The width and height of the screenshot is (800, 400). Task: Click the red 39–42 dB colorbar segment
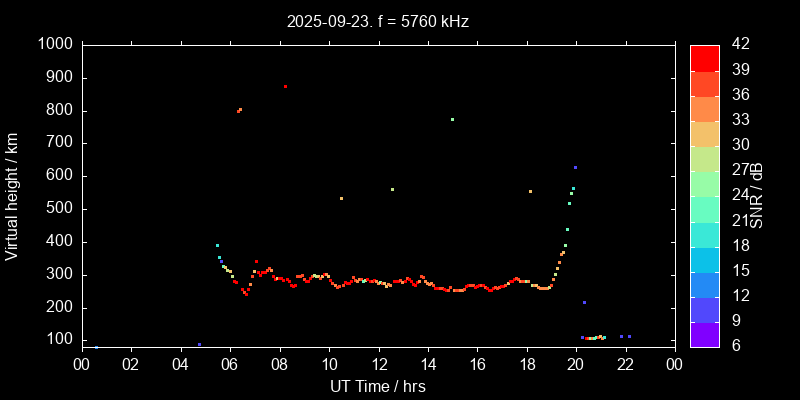[704, 57]
